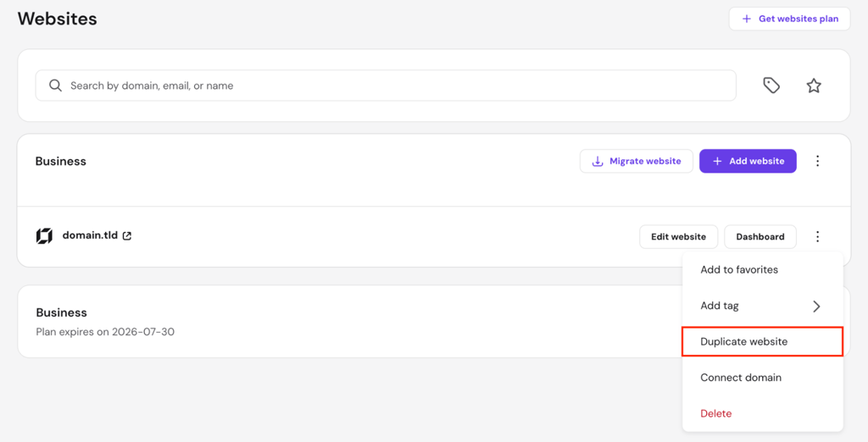The image size is (868, 442).
Task: Open the domain.tld site link
Action: point(90,235)
